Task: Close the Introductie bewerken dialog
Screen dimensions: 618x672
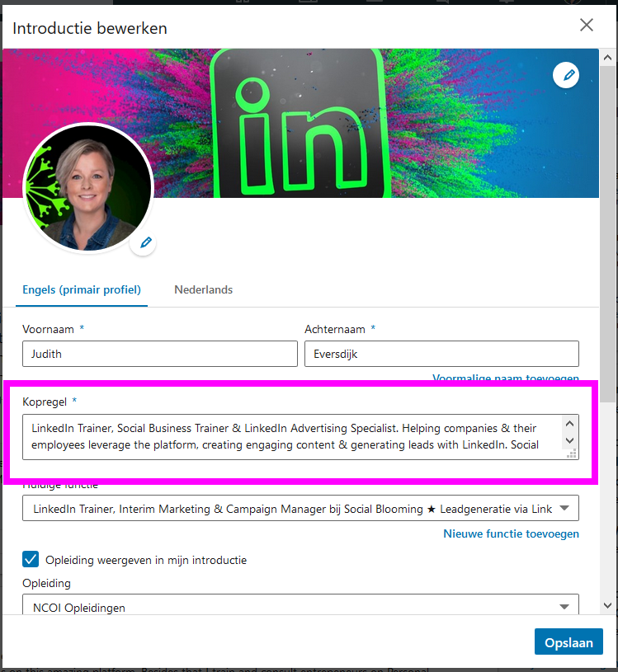Action: [x=587, y=25]
